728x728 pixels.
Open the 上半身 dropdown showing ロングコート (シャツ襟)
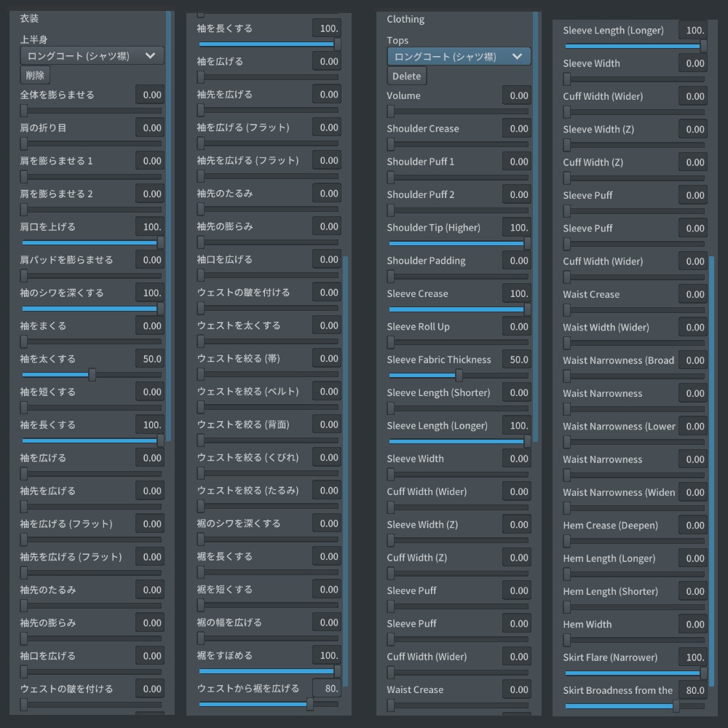91,55
